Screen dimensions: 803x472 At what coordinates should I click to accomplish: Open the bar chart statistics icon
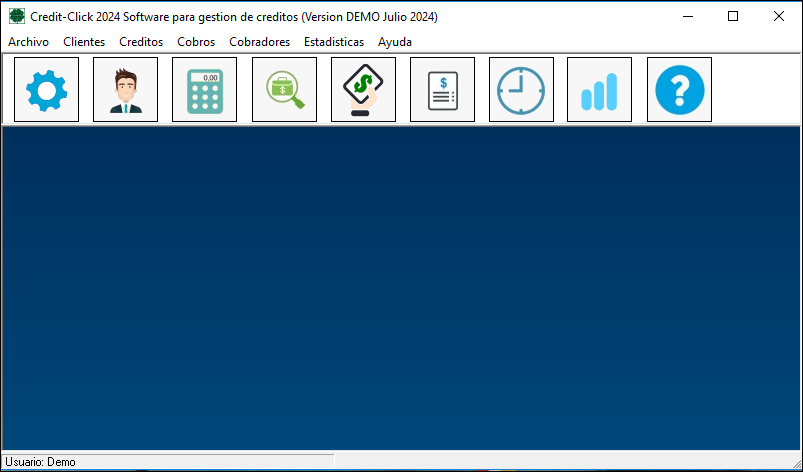coord(599,90)
